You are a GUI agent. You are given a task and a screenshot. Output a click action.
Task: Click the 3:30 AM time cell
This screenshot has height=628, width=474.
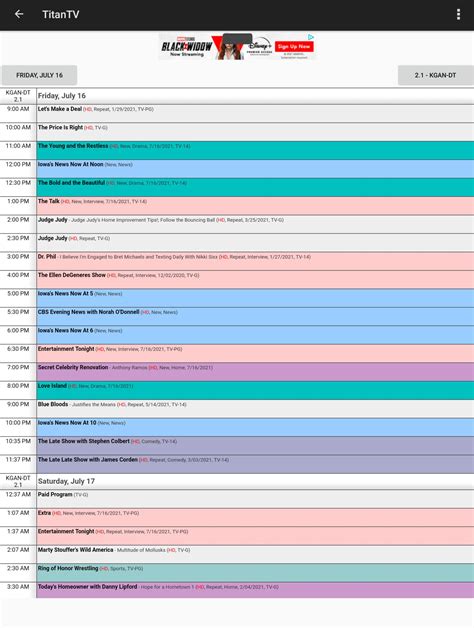pyautogui.click(x=18, y=590)
